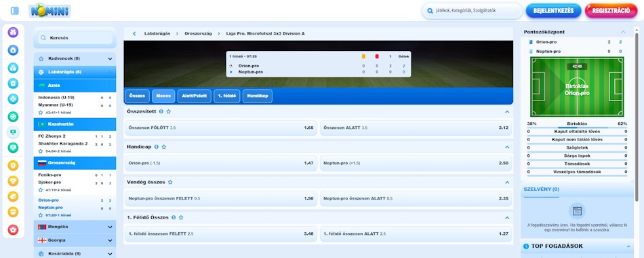This screenshot has height=258, width=644.
Task: Go to home via blue house icon
Action: 13,50
